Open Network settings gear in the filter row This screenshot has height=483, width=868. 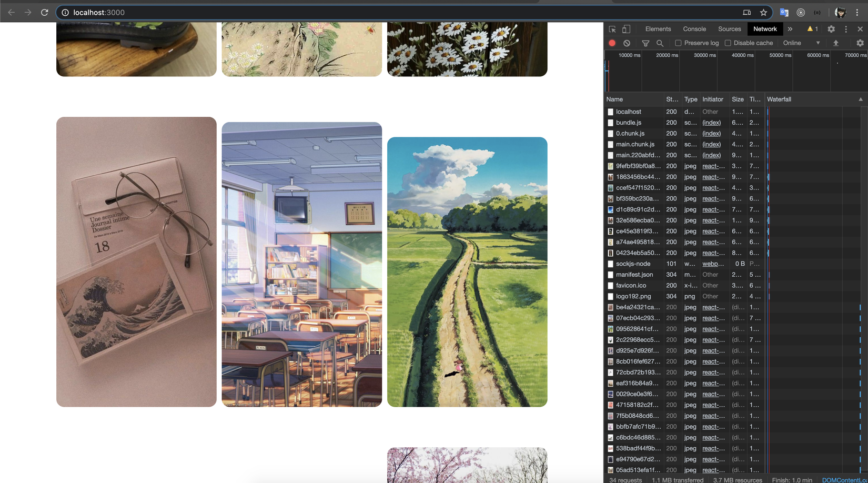pyautogui.click(x=860, y=43)
